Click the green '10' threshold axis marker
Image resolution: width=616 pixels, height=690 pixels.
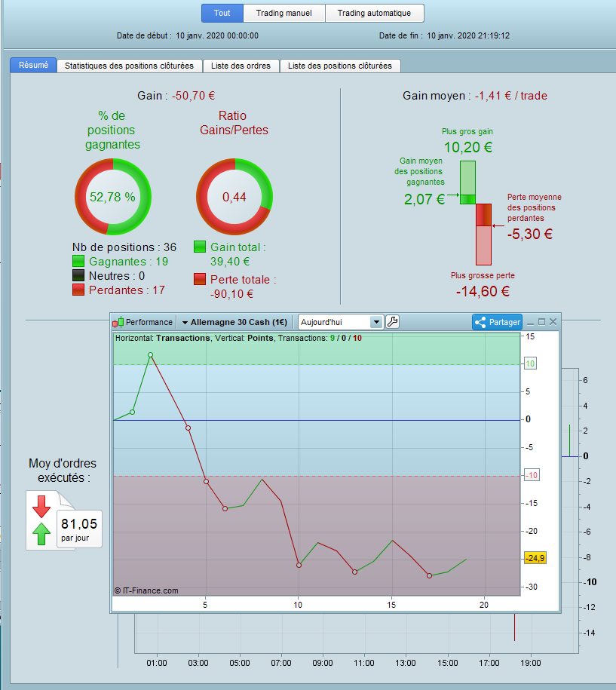pyautogui.click(x=530, y=363)
